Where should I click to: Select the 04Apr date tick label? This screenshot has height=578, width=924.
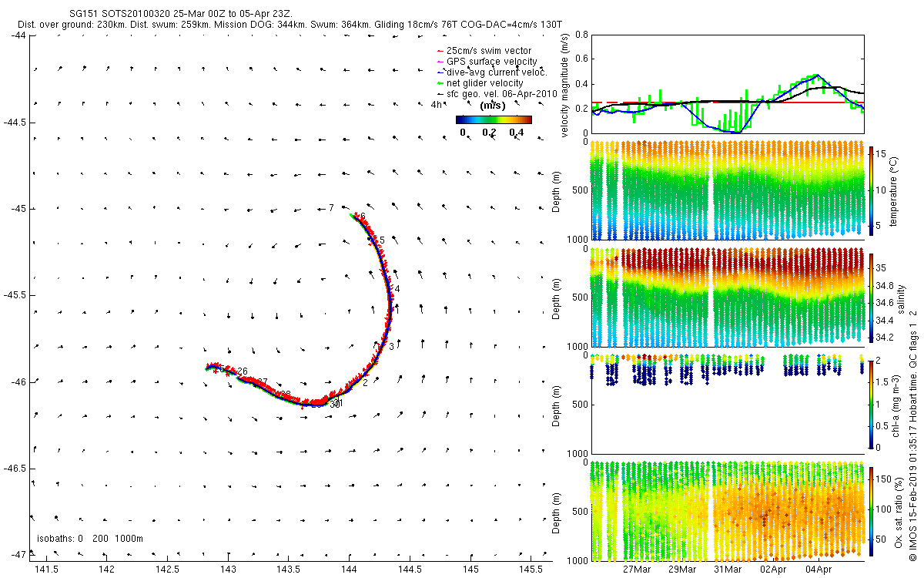point(818,569)
